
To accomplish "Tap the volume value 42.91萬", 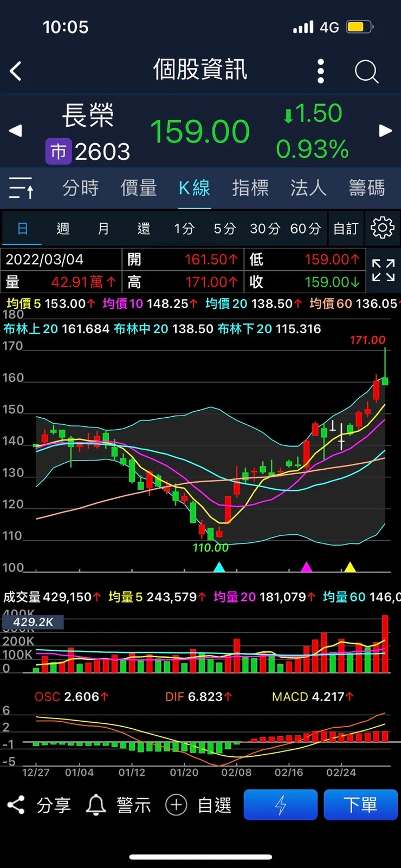I will [x=83, y=282].
